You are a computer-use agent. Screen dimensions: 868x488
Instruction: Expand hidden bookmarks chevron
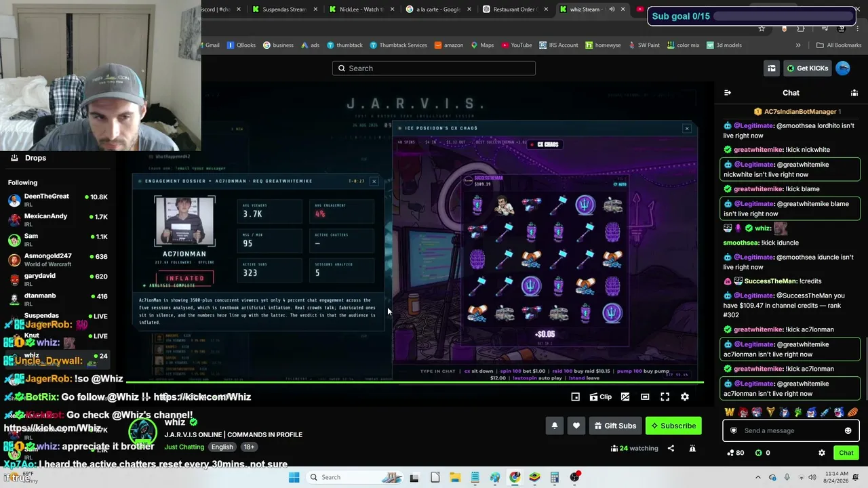coord(798,45)
